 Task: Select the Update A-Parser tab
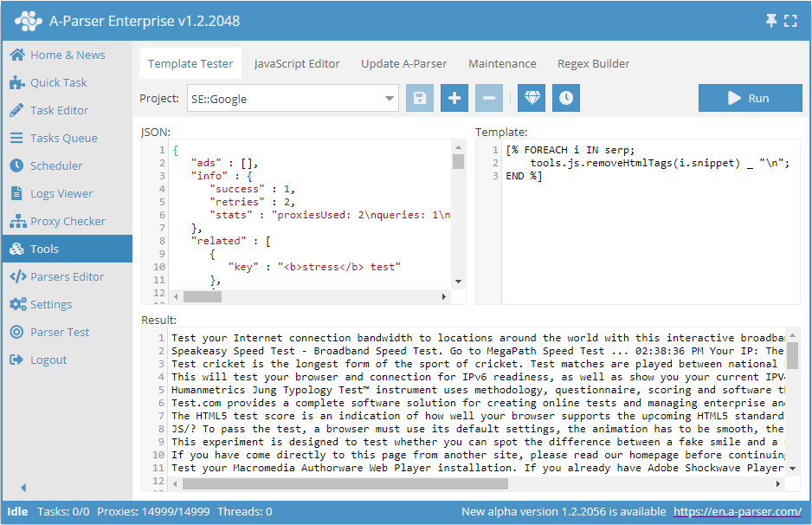404,63
